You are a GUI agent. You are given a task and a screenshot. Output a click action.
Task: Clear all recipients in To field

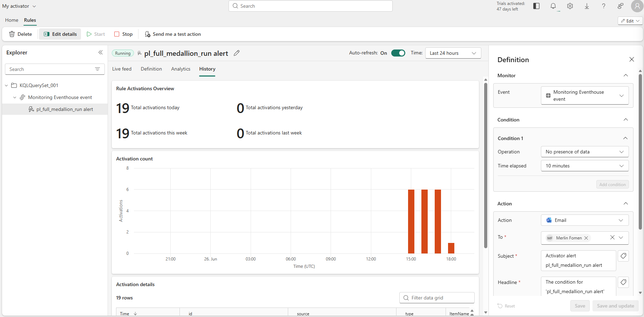click(612, 238)
